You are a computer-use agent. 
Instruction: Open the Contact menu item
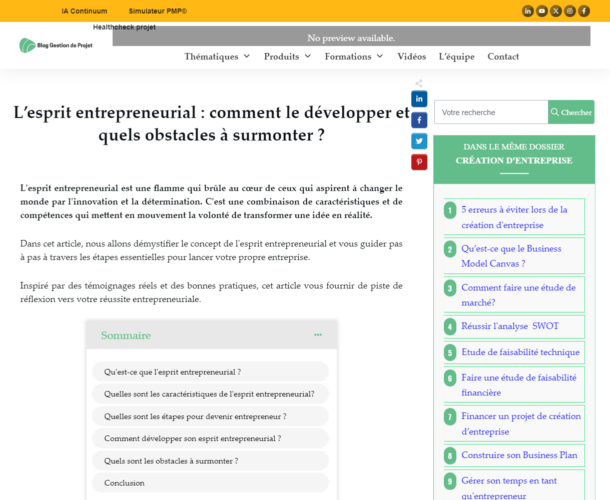point(503,56)
